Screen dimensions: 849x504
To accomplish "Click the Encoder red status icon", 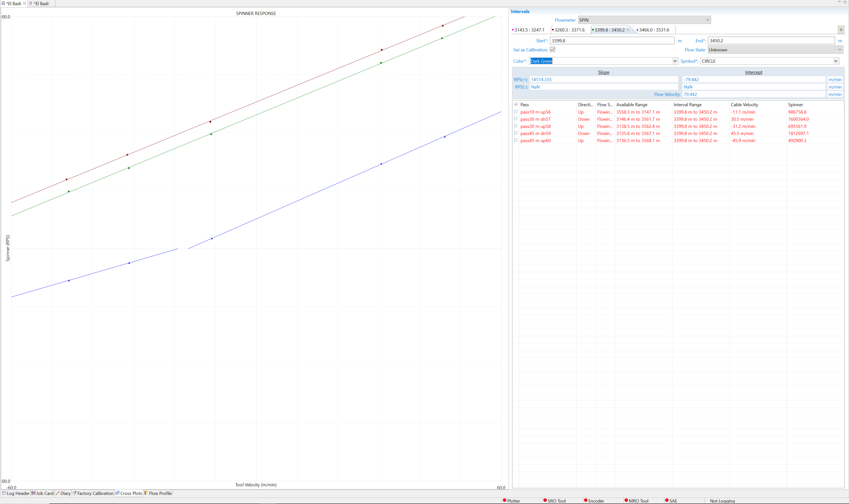I will [x=585, y=500].
